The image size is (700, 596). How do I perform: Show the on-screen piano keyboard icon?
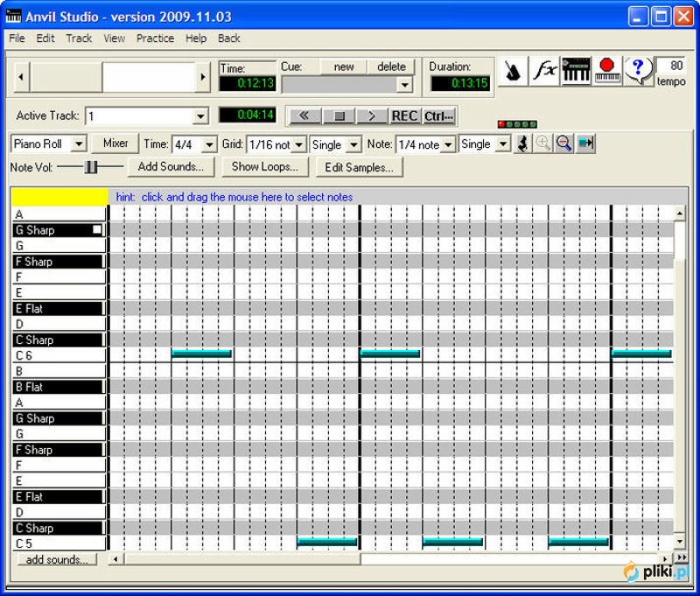(x=576, y=71)
